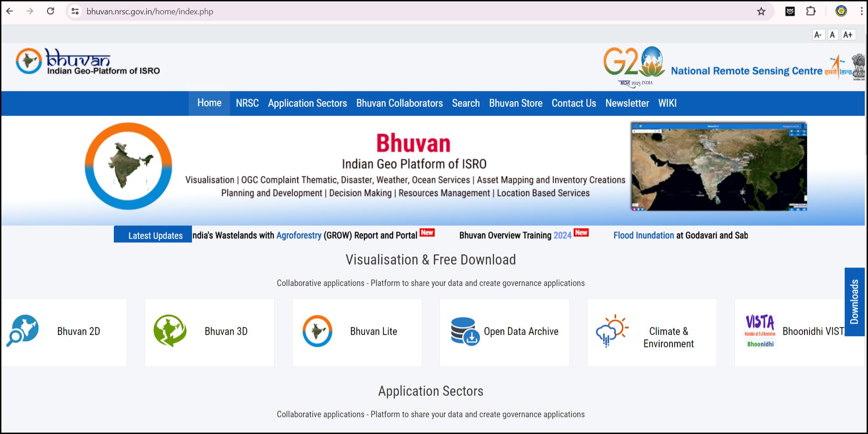Open the mail extension icon
The height and width of the screenshot is (434, 868).
(x=790, y=11)
